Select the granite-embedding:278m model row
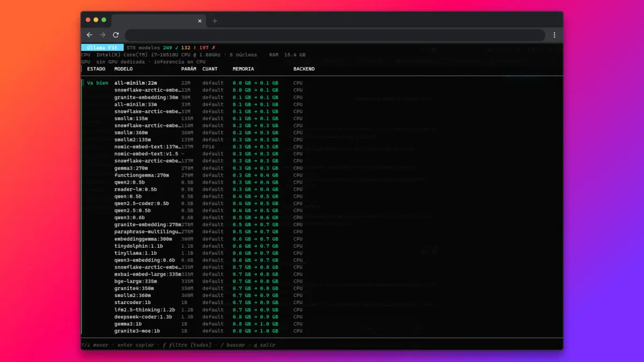The height and width of the screenshot is (362, 644). pyautogui.click(x=209, y=224)
